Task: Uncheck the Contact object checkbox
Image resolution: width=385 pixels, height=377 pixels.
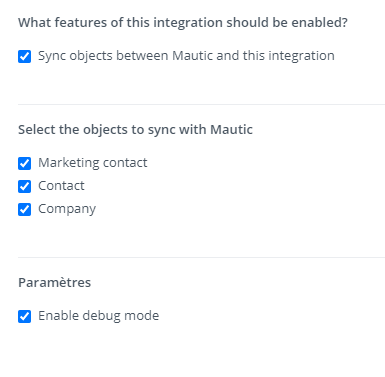Action: click(x=24, y=186)
